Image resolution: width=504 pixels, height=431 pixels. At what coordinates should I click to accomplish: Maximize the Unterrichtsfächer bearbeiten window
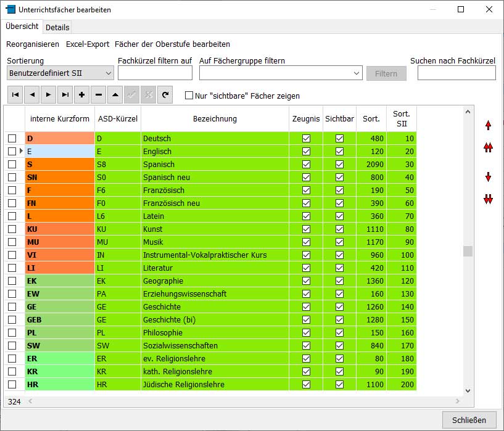click(461, 9)
